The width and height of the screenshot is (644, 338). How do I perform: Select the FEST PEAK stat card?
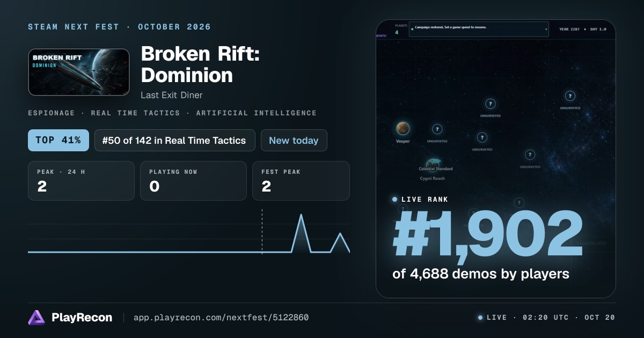(x=301, y=181)
